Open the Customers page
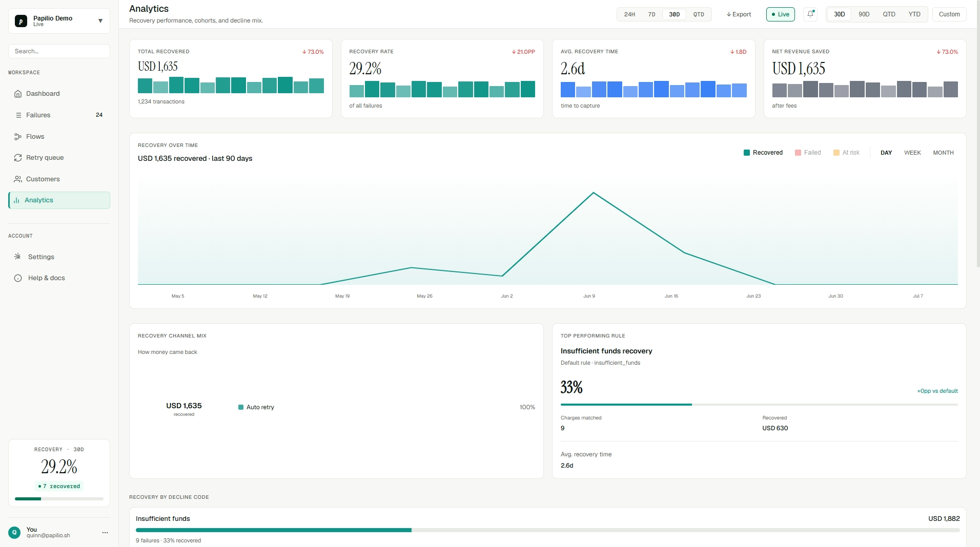The width and height of the screenshot is (980, 547). (x=59, y=179)
